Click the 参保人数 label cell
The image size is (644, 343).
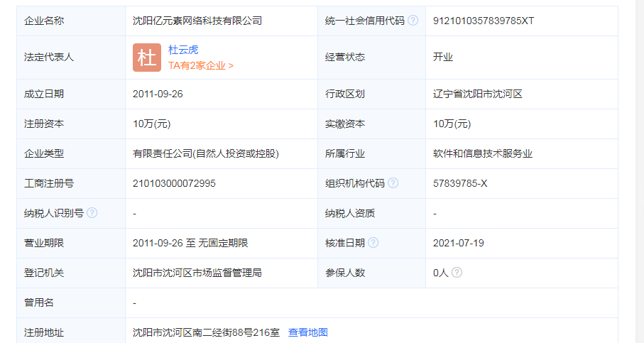point(371,273)
